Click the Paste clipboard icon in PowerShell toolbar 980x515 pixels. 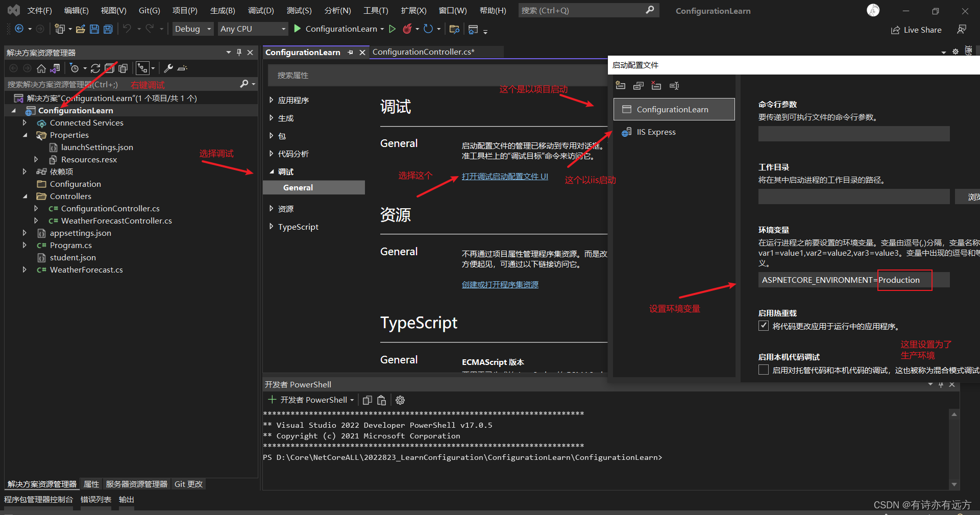click(382, 400)
